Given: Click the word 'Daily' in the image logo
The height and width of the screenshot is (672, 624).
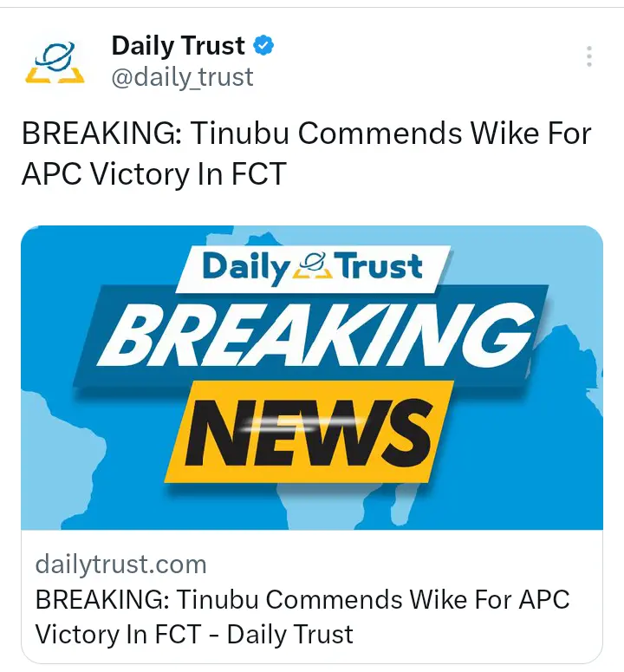Looking at the screenshot, I should point(246,267).
